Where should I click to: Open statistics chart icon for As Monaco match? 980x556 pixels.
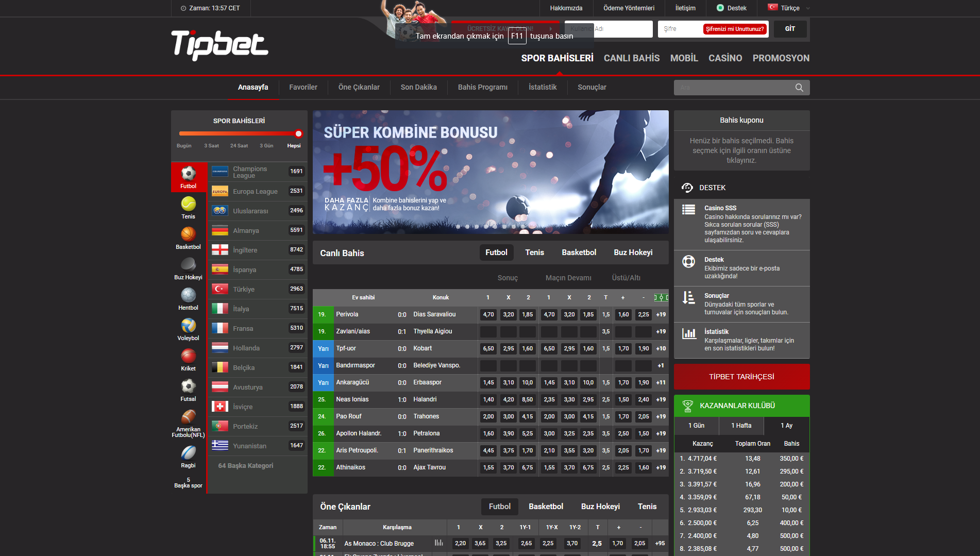438,543
